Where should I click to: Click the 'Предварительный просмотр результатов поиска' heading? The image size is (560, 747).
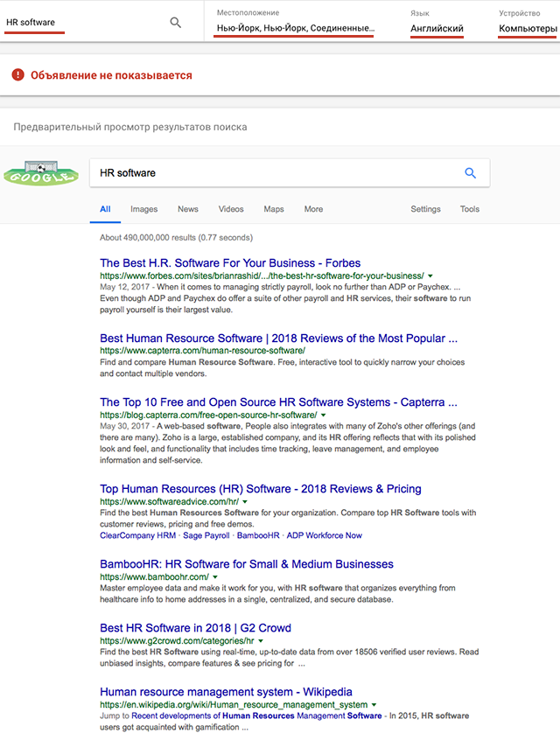point(130,127)
